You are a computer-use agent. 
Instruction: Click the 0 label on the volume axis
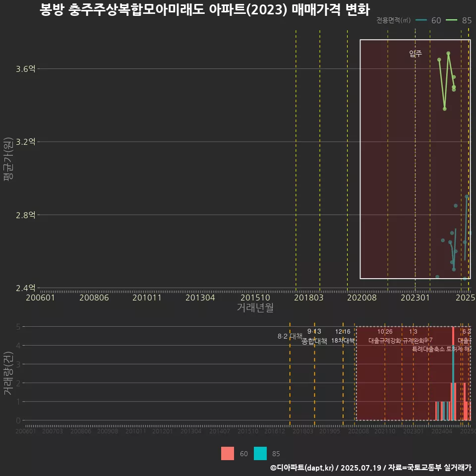(x=18, y=420)
